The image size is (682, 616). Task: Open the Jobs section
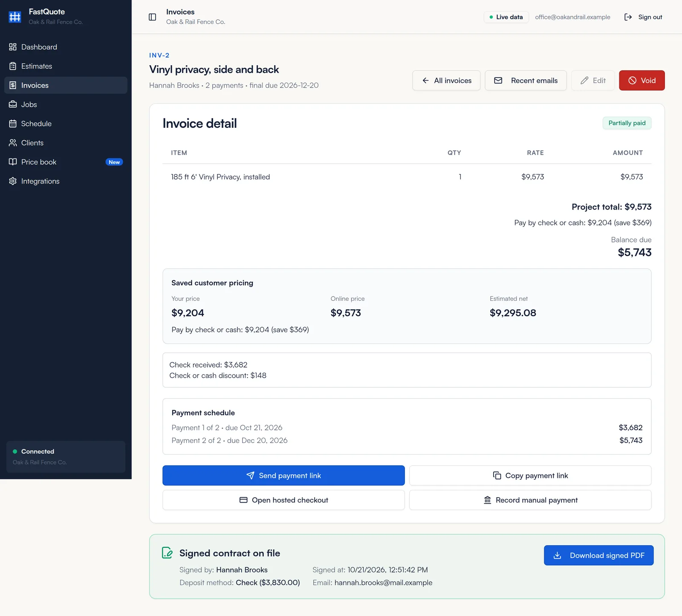coord(66,104)
